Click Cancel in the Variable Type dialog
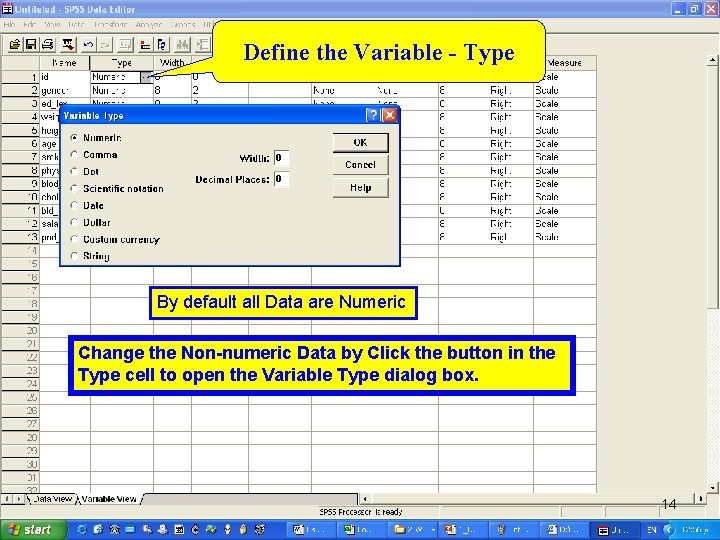This screenshot has height=540, width=720. click(x=360, y=165)
